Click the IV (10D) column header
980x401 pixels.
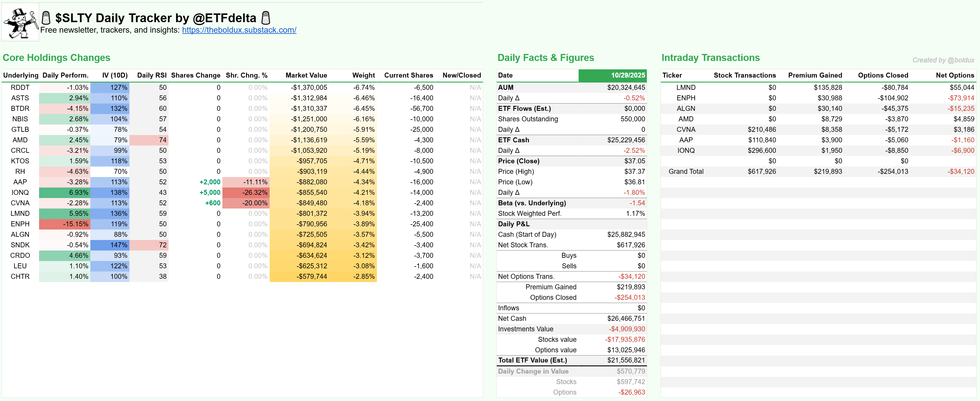(x=115, y=75)
